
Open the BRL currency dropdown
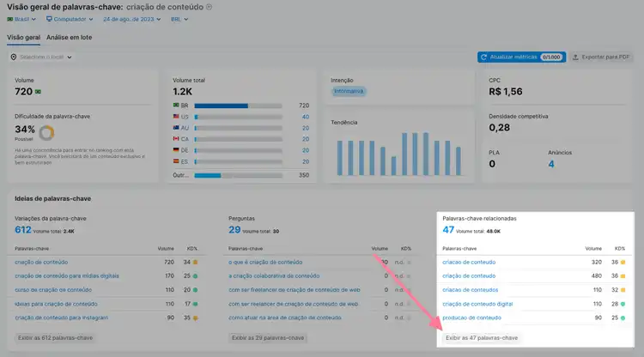point(179,19)
